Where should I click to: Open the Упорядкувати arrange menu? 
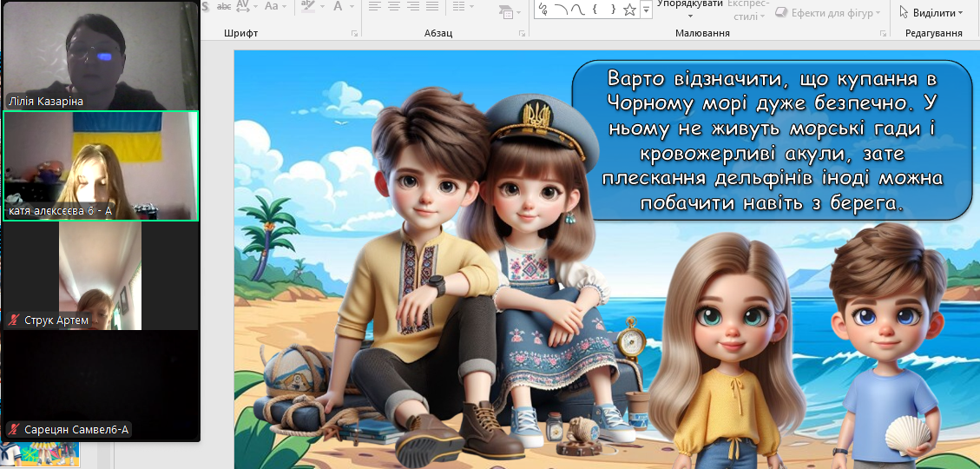(690, 9)
